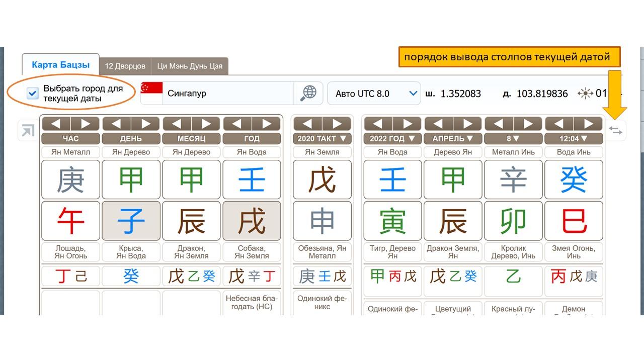This screenshot has width=644, height=362.
Task: Expand the 2022 ГОД dropdown
Action: click(392, 138)
